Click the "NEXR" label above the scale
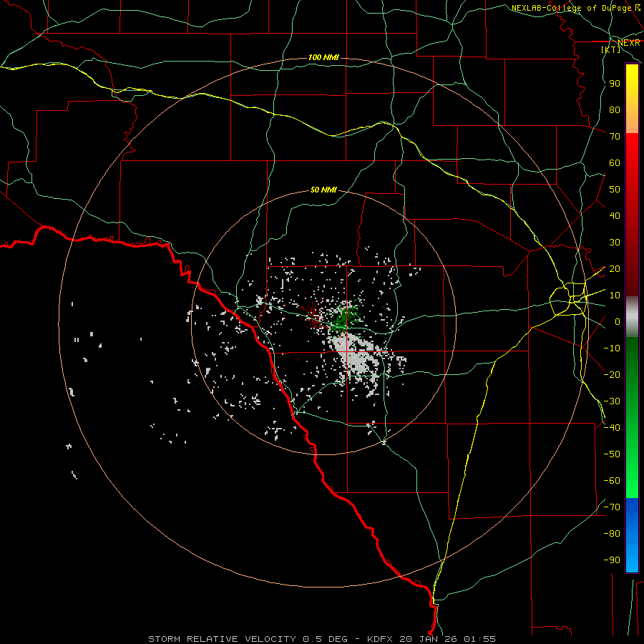Image resolution: width=644 pixels, height=644 pixels. 629,42
